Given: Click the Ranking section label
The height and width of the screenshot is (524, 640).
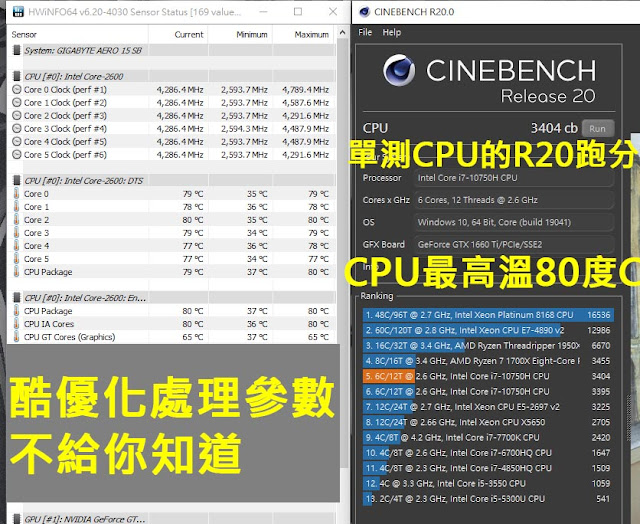Looking at the screenshot, I should click(377, 296).
